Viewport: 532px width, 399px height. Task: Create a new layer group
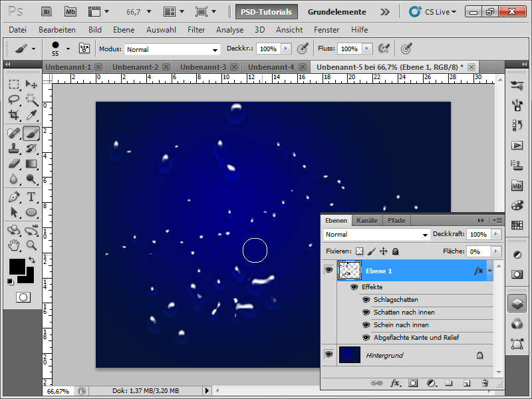click(449, 384)
